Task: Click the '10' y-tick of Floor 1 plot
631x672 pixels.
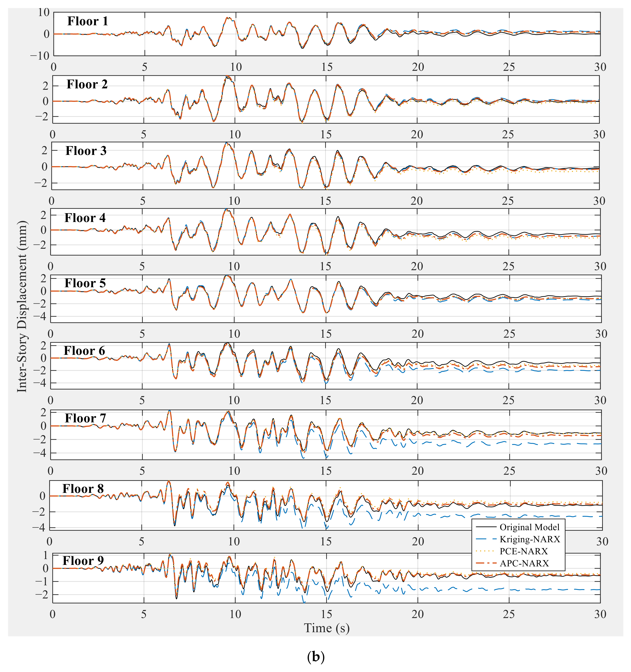Action: click(44, 12)
